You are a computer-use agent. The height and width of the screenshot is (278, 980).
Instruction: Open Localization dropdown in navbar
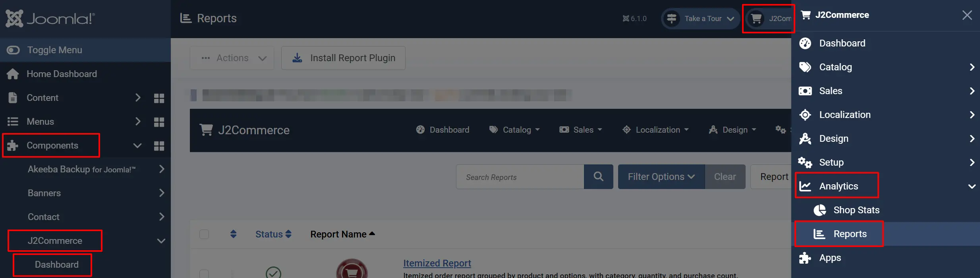[x=655, y=130]
